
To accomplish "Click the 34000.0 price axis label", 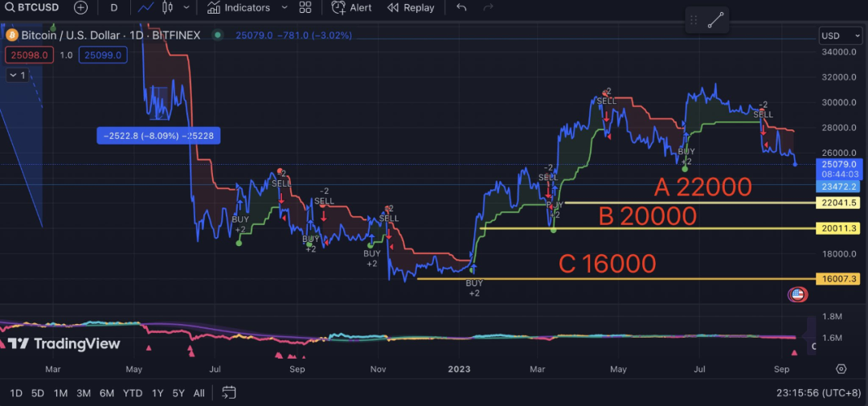I will 838,51.
